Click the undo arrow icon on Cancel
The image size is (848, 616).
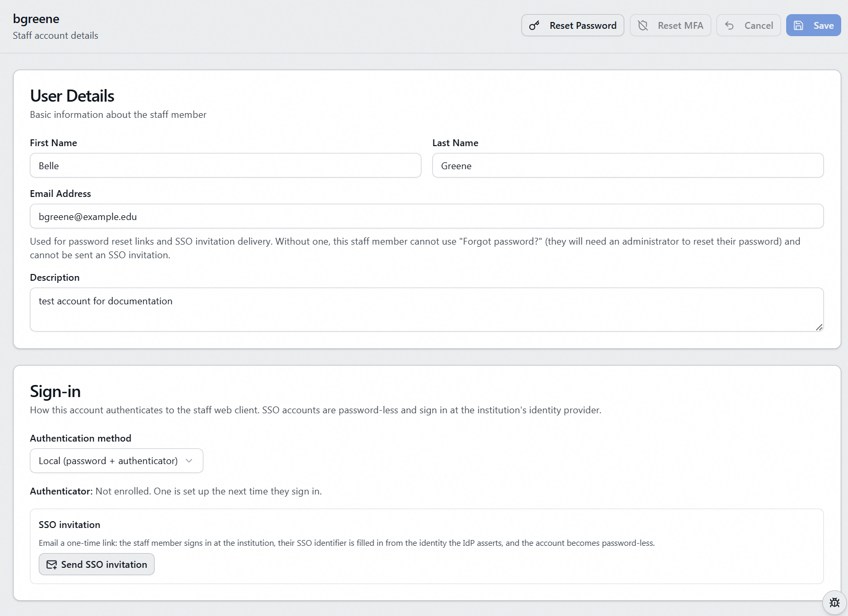730,26
